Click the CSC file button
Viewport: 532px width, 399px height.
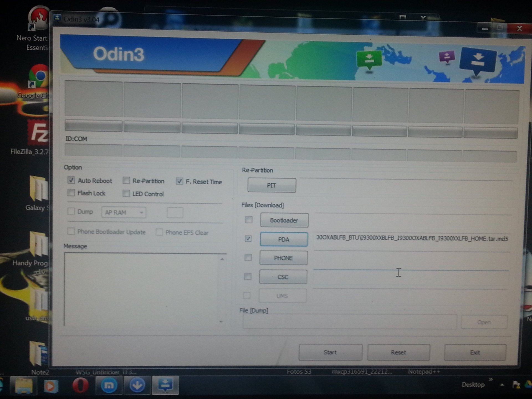[x=283, y=277]
